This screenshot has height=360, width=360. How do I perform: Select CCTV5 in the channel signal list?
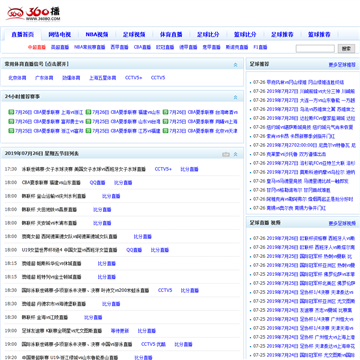pyautogui.click(x=158, y=78)
